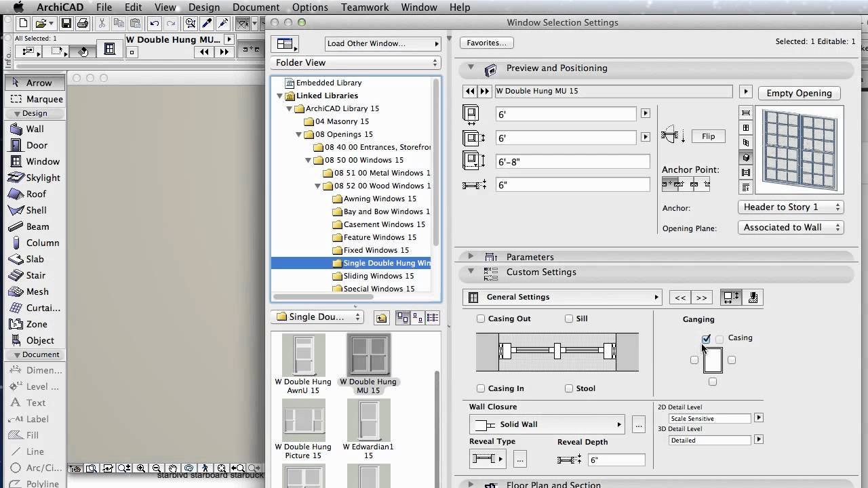Click the previous page << button
Viewport: 868px width, 488px height.
point(680,298)
